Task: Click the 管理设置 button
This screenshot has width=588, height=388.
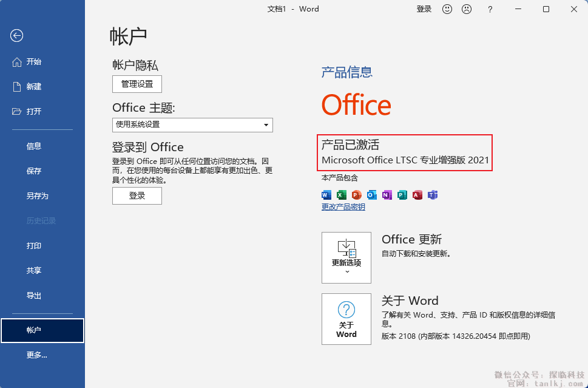Action: point(137,84)
